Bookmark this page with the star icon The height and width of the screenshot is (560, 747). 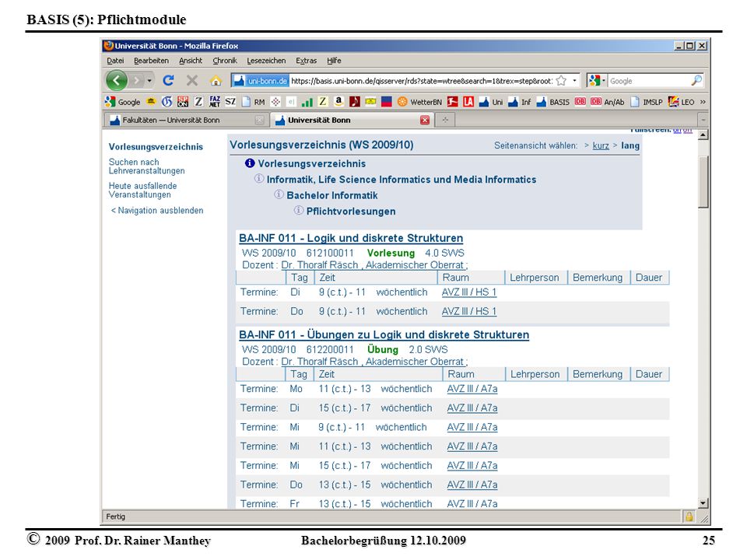561,81
